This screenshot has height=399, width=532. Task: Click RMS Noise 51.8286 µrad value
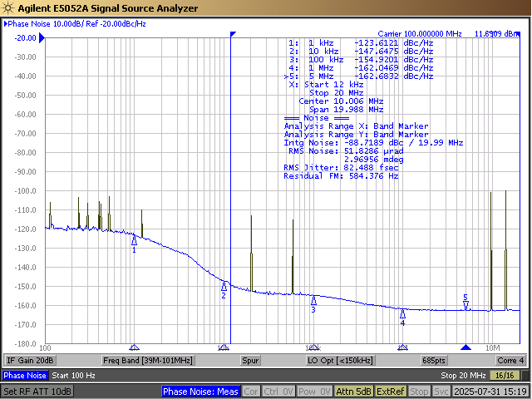(373, 151)
